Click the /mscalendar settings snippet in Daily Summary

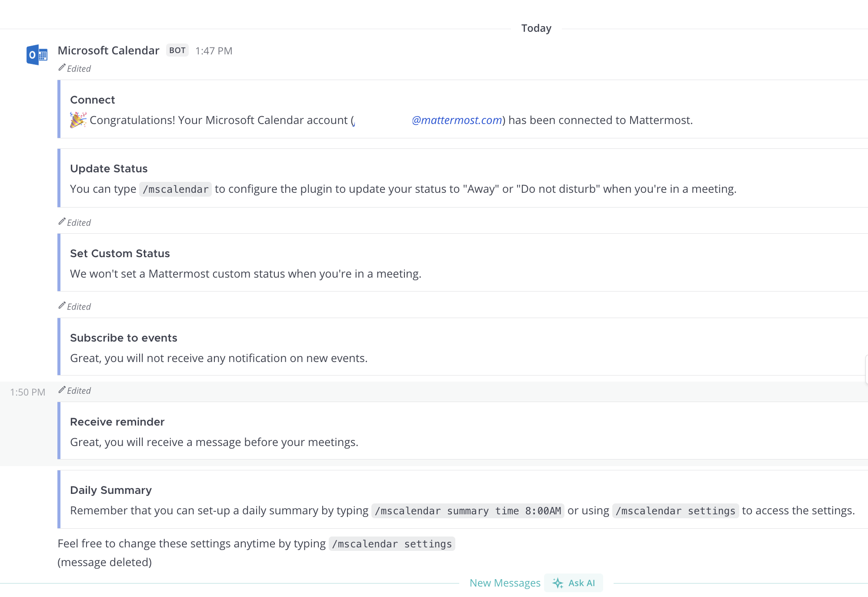[675, 511]
